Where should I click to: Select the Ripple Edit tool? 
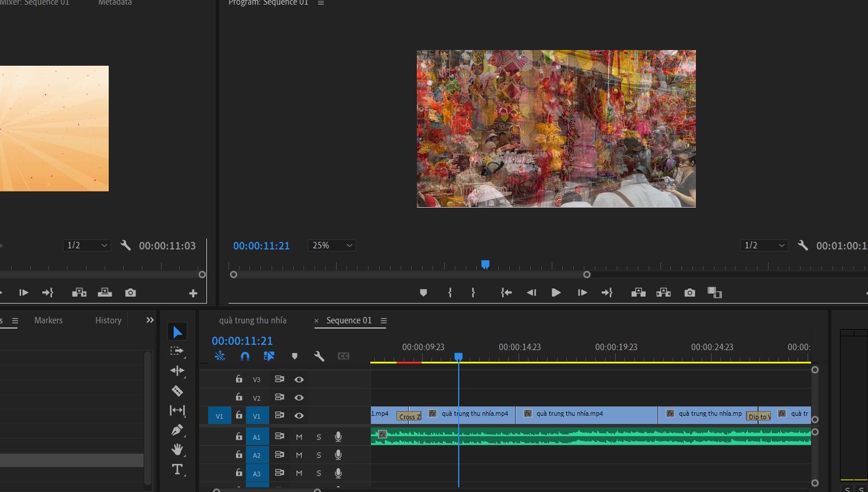[177, 370]
